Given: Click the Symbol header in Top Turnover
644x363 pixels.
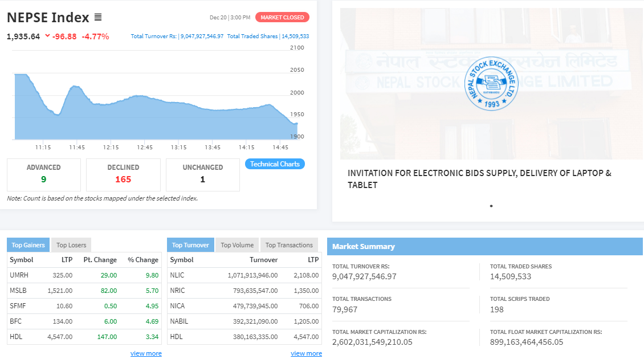Looking at the screenshot, I should click(182, 260).
